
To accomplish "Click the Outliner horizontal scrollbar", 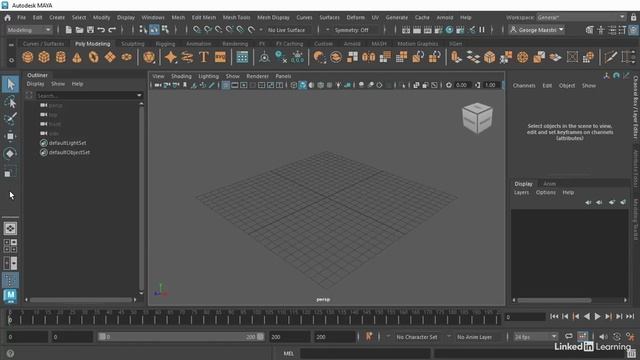I will 81,300.
